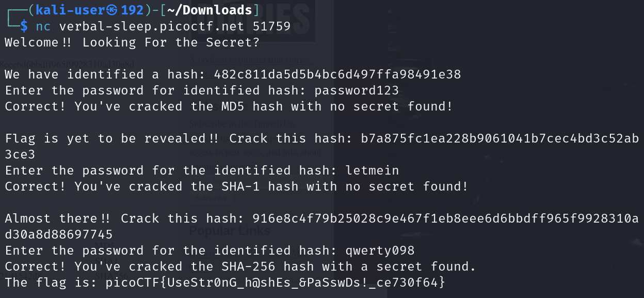Screen dimensions: 644x298
Task: Click the entered password letmein
Action: (372, 170)
